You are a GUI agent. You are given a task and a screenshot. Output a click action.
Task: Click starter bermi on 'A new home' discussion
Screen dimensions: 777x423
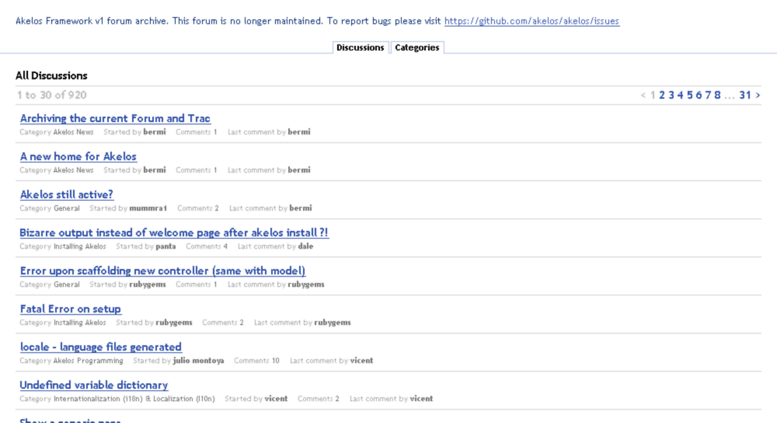pyautogui.click(x=155, y=170)
